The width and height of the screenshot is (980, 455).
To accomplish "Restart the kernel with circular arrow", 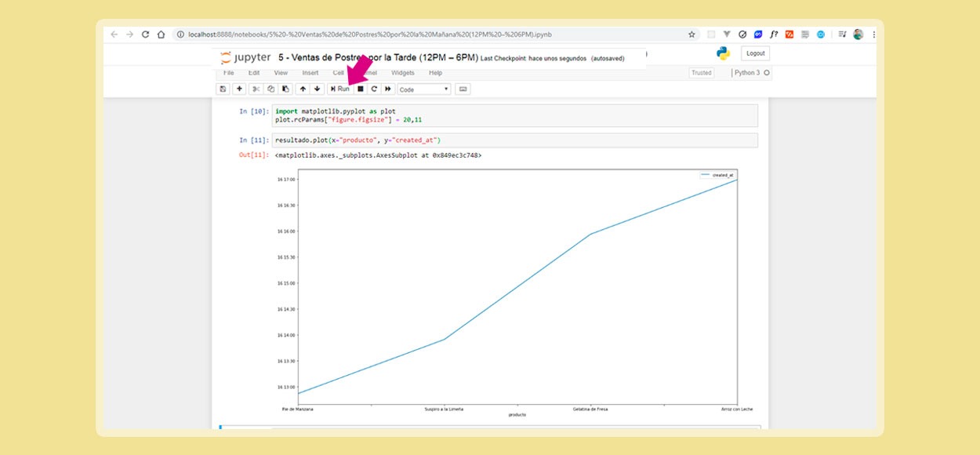I will [374, 89].
